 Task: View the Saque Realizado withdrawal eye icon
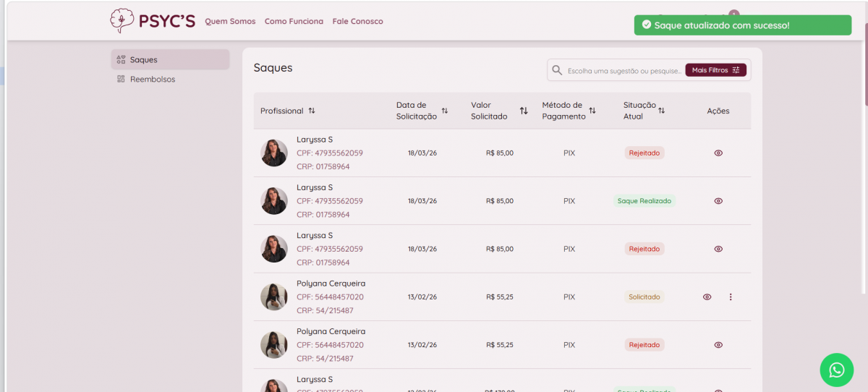click(718, 201)
